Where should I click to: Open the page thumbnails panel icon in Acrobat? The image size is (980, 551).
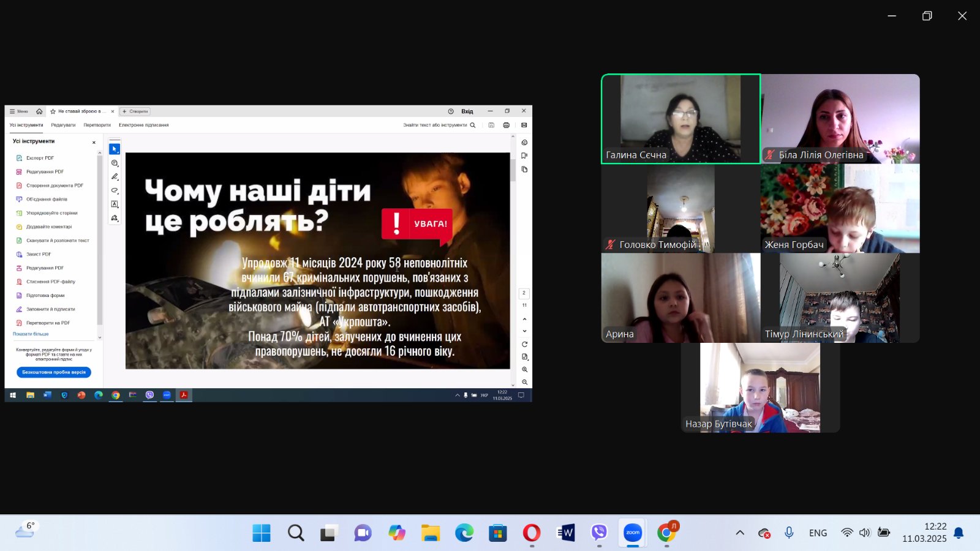click(524, 170)
